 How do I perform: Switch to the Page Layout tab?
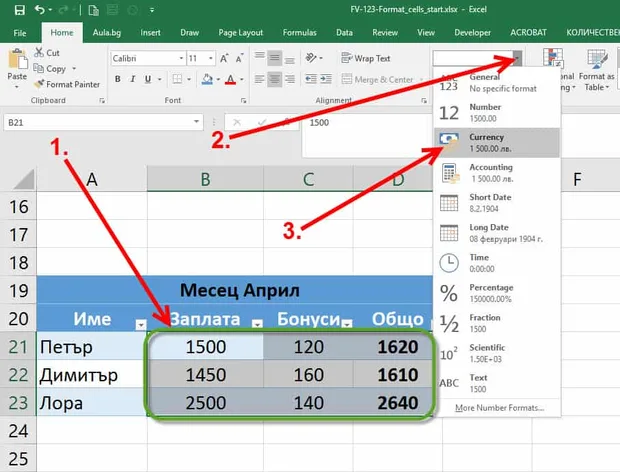coord(240,33)
